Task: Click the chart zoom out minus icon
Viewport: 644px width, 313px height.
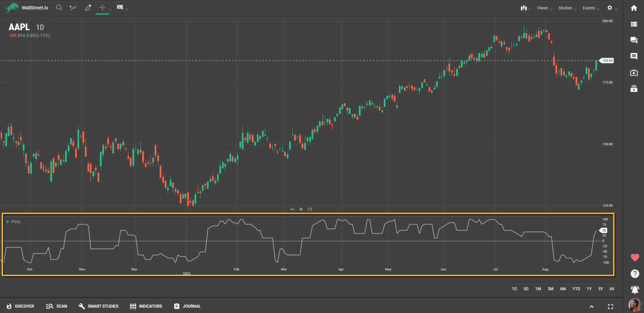Action: coord(292,209)
